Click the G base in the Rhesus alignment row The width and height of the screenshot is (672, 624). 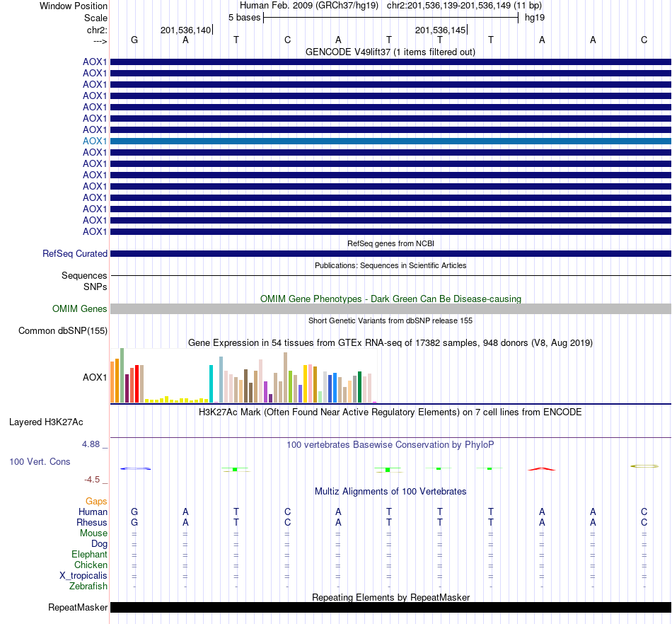[x=134, y=523]
